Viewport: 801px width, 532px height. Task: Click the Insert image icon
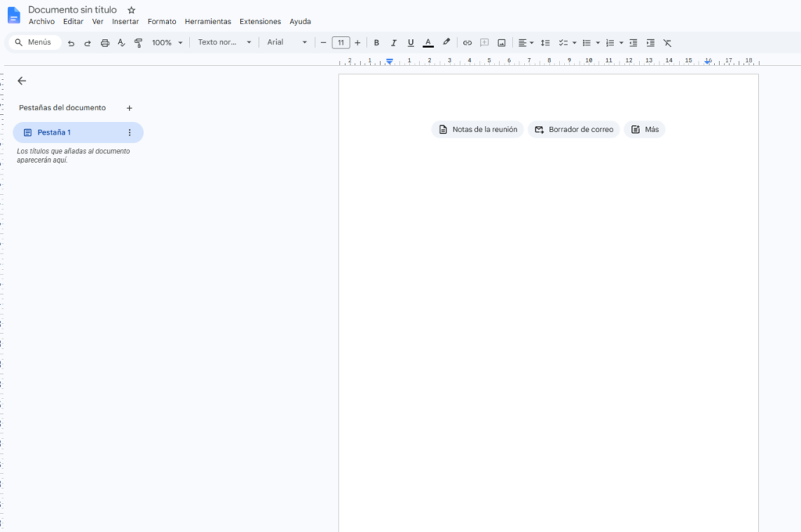(x=501, y=43)
